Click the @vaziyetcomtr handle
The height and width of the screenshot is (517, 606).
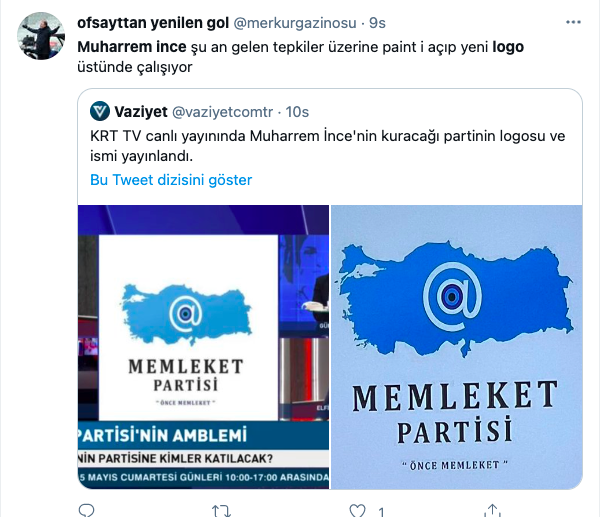pyautogui.click(x=222, y=112)
